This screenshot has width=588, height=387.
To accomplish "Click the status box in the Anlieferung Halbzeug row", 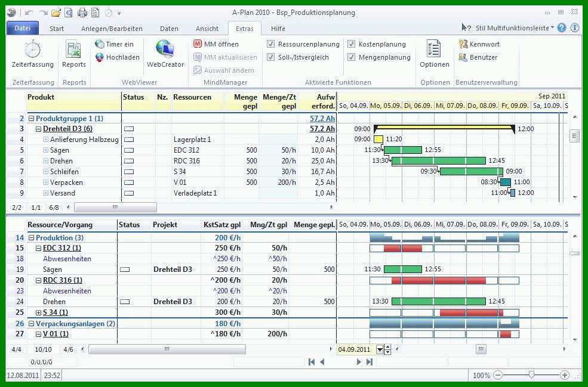I will coord(128,140).
